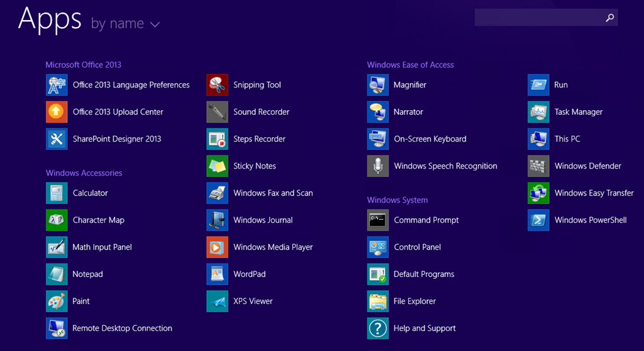Click the 'On-Screen Keyboard' label text
The width and height of the screenshot is (644, 351).
coord(430,139)
